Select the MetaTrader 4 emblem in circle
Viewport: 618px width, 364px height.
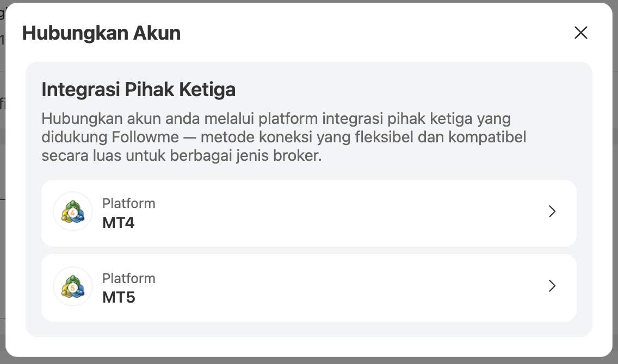point(73,211)
